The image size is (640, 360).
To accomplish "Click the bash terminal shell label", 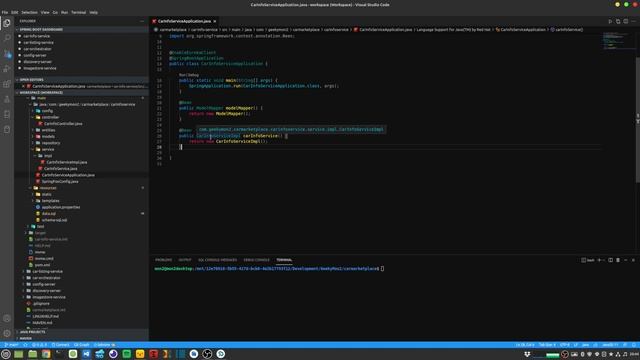I will coord(588,260).
